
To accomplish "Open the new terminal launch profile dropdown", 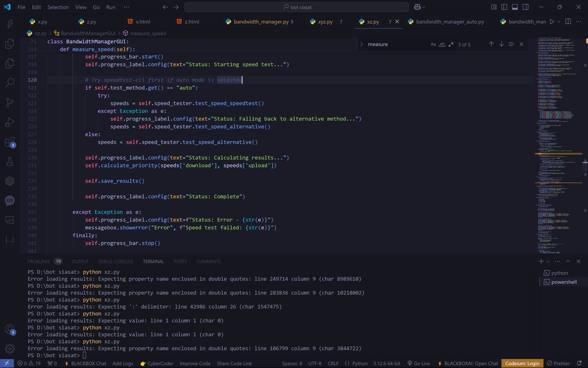I will point(548,261).
